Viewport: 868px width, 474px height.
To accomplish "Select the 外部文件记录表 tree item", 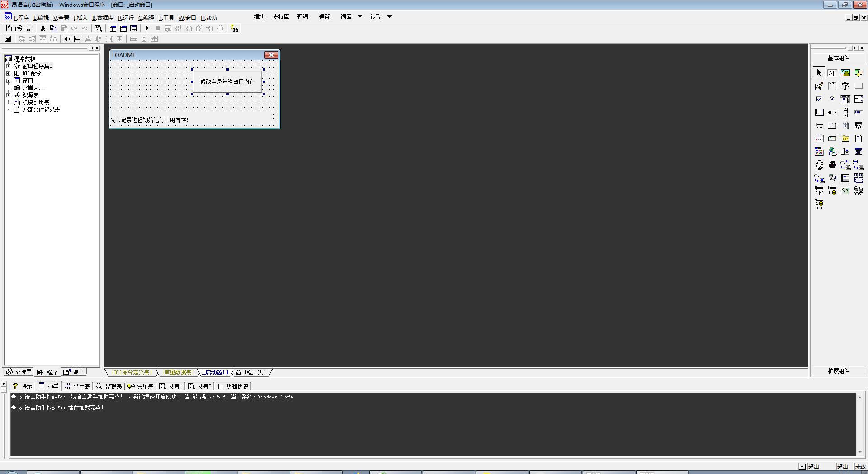I will point(37,109).
